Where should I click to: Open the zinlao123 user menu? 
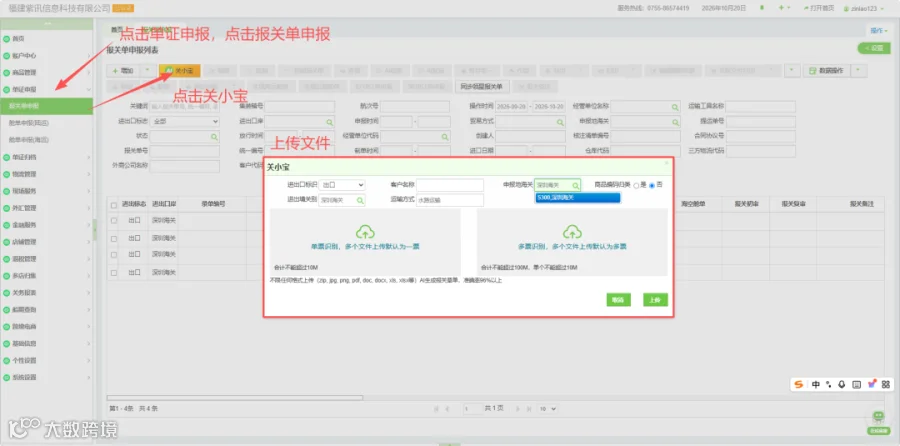[864, 9]
